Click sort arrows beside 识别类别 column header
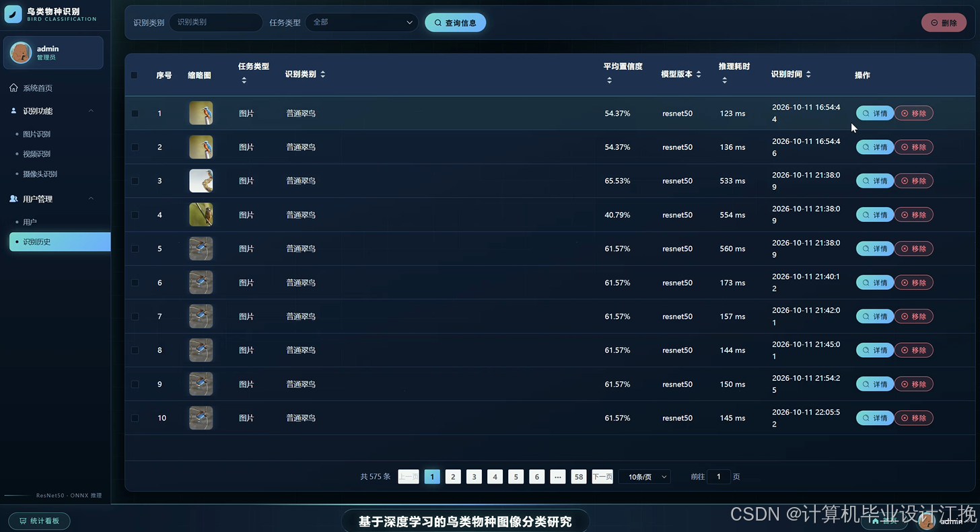980x532 pixels. (x=323, y=75)
